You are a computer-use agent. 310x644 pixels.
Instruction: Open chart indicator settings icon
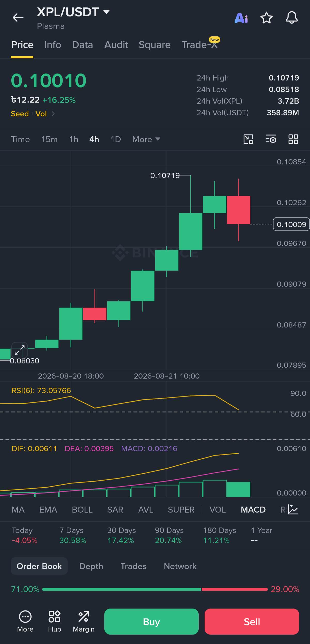point(271,139)
